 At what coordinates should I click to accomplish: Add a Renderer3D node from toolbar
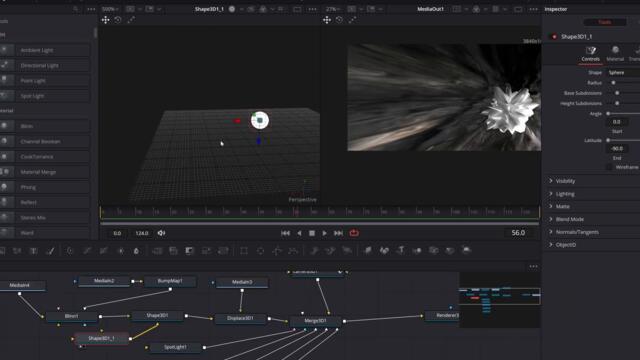tap(466, 251)
